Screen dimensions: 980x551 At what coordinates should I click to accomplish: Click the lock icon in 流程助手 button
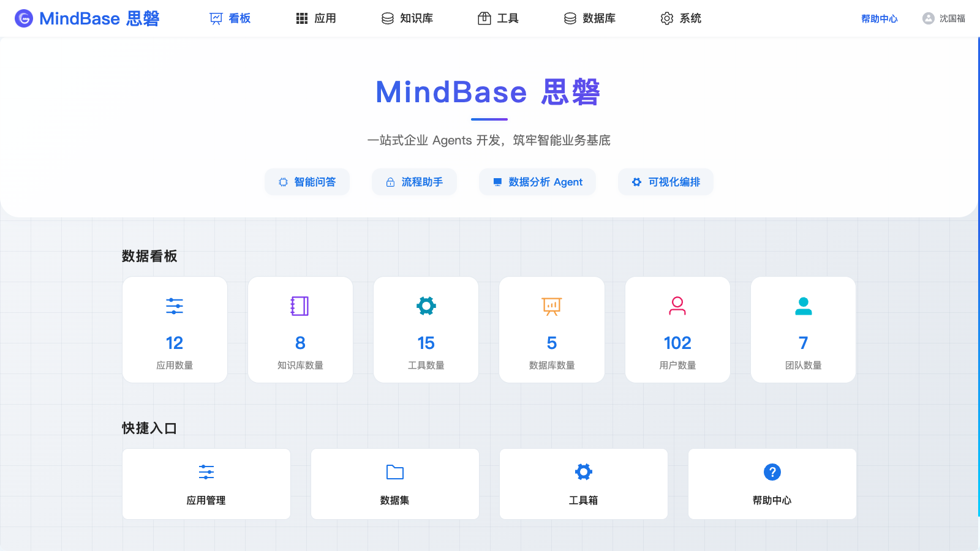click(390, 182)
